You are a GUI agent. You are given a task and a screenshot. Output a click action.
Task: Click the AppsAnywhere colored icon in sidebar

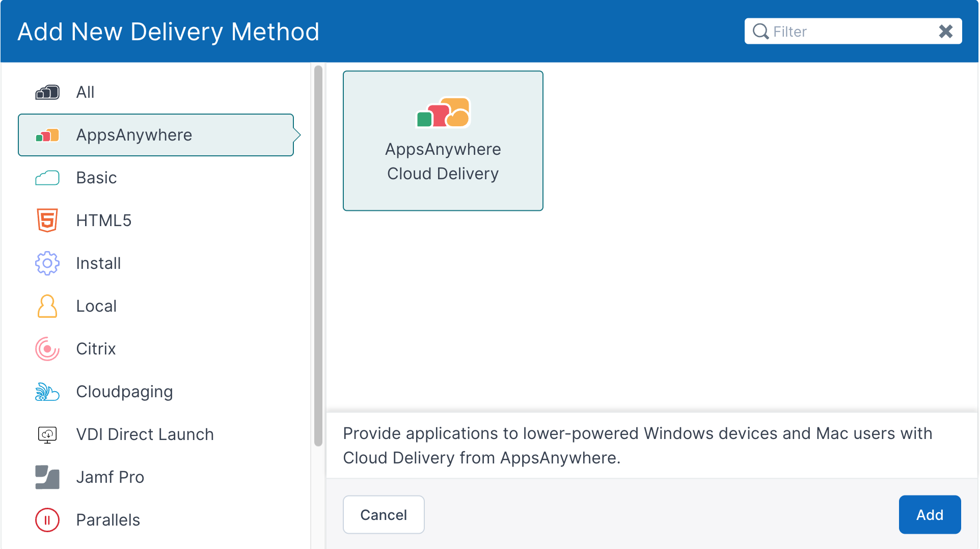[x=47, y=135]
